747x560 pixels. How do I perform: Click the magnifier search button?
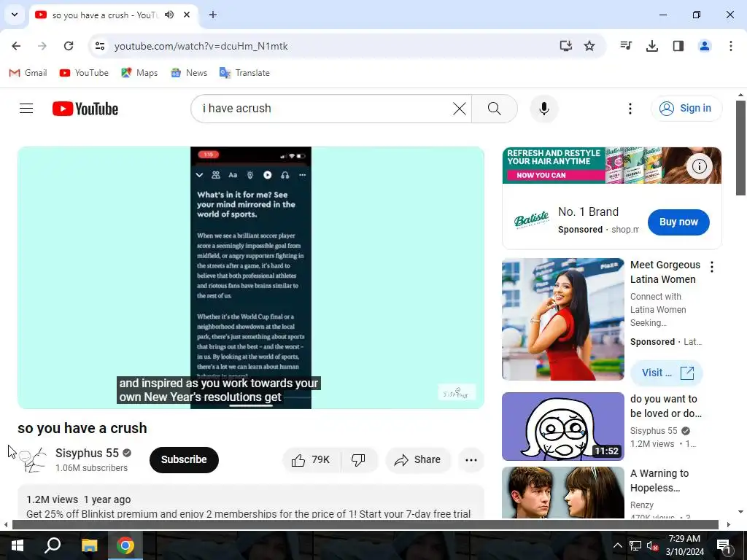click(495, 109)
